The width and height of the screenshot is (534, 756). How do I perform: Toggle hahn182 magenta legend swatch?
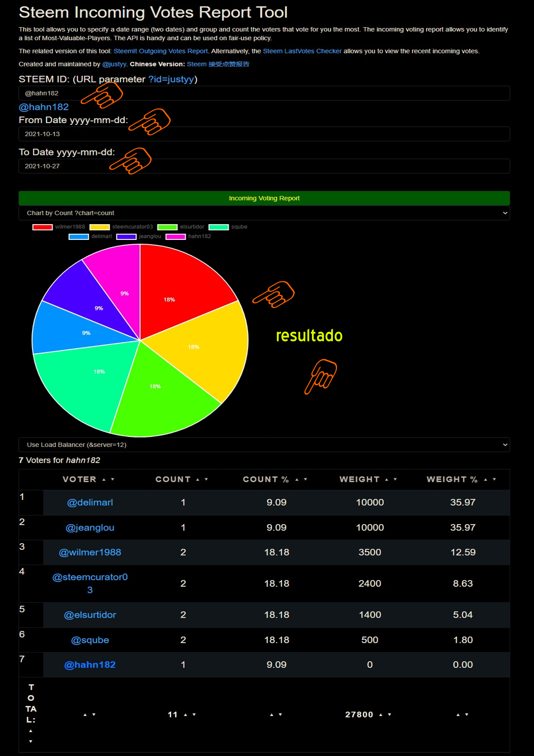coord(175,237)
